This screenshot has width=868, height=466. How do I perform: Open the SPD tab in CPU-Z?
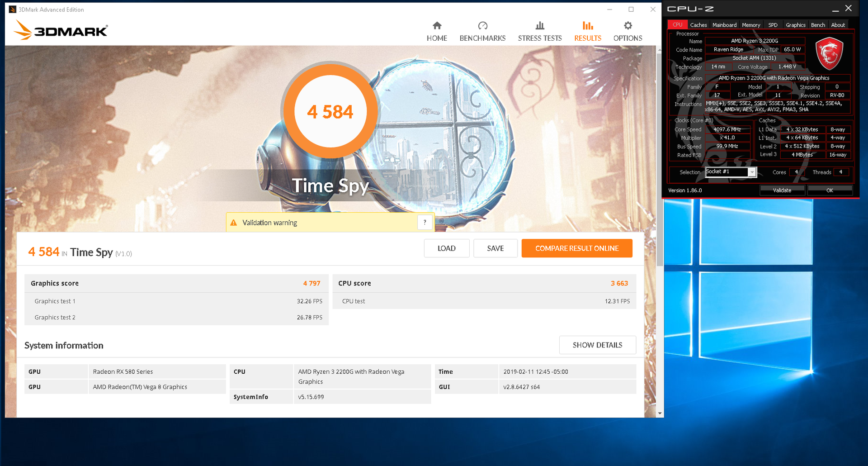[x=773, y=25]
